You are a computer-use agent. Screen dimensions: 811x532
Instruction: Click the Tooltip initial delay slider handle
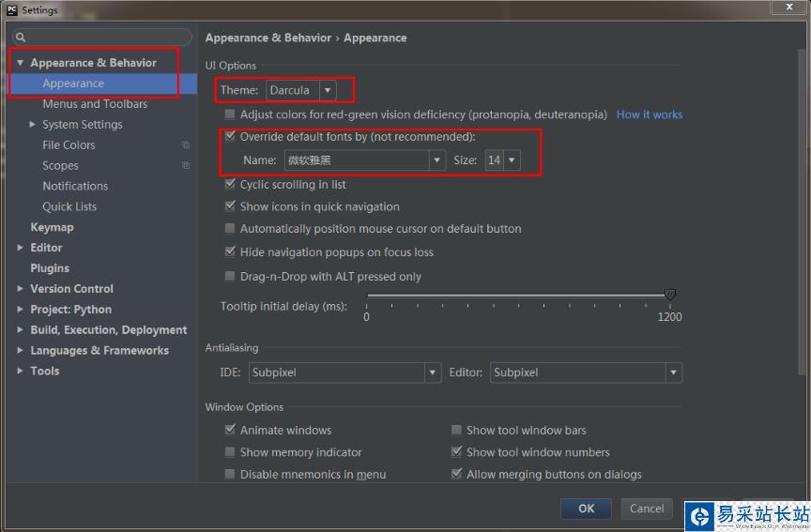pyautogui.click(x=669, y=295)
